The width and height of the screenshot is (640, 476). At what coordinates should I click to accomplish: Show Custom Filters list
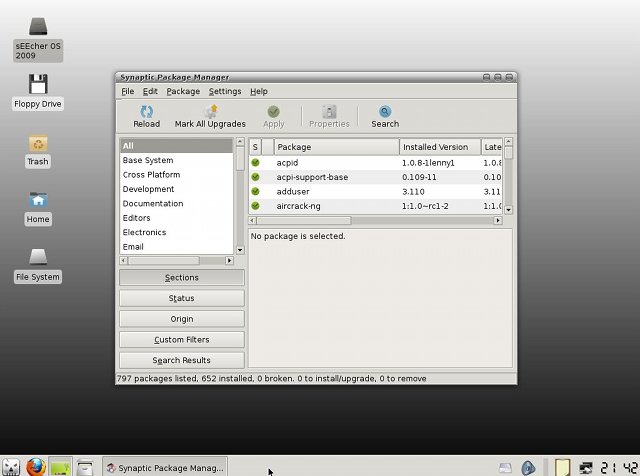(182, 340)
